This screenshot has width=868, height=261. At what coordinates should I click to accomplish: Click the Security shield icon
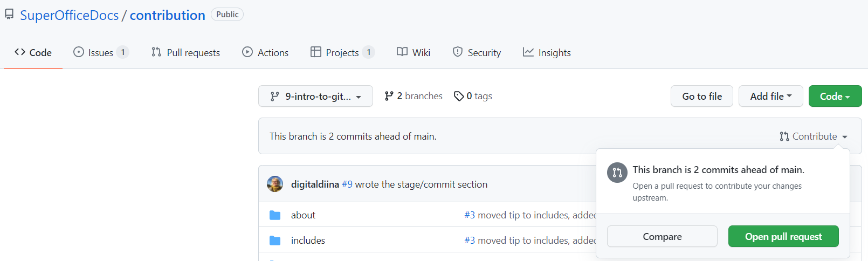[x=458, y=52]
